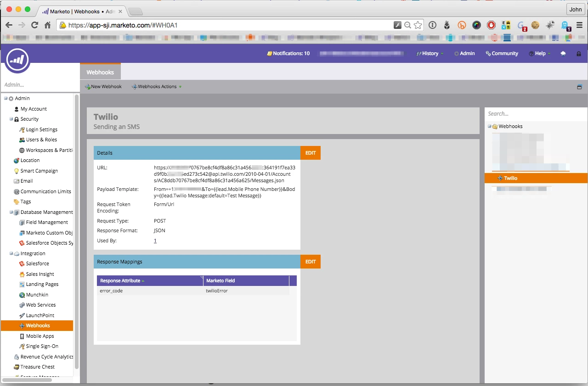Open the History dropdown menu
Screen dimensions: 588x386
430,53
